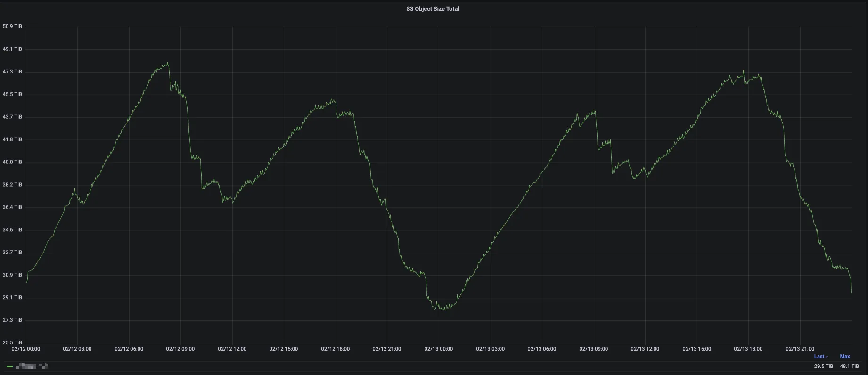Screen dimensions: 868x375
Task: Click the 02/13 09:00 time axis label
Action: (x=593, y=349)
